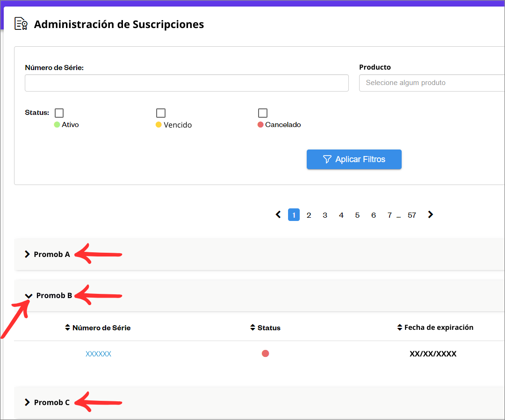505x420 pixels.
Task: Go to previous page with left chevron
Action: tap(278, 214)
